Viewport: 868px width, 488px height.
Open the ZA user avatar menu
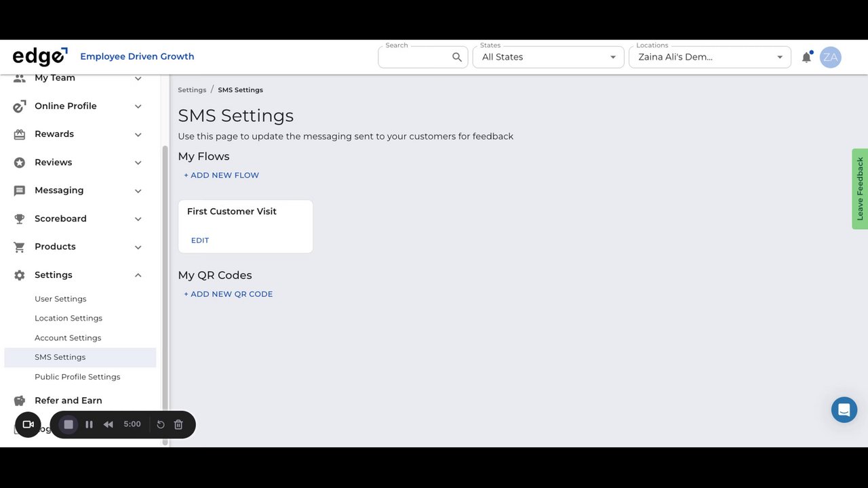830,58
